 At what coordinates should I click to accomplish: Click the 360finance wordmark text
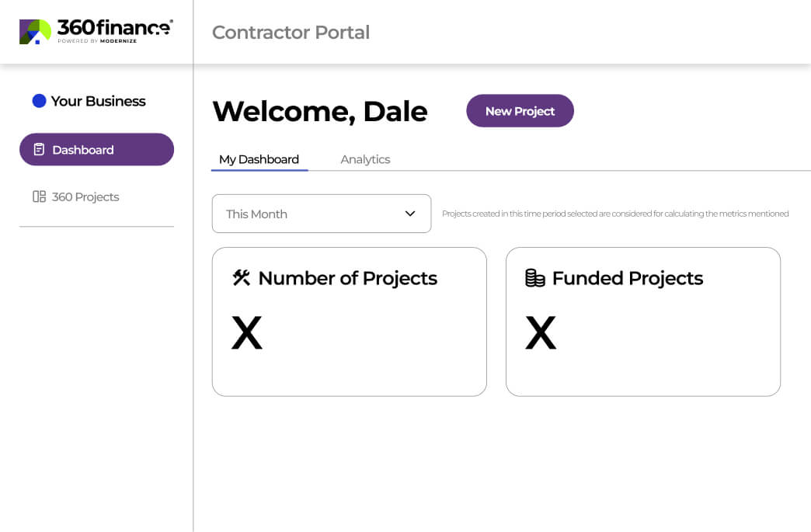(115, 29)
